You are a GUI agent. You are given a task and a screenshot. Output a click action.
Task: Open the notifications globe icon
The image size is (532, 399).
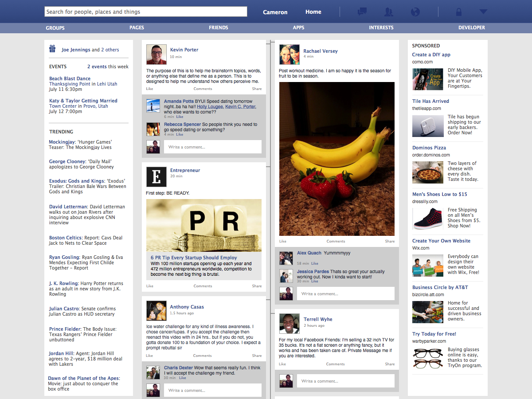(x=415, y=12)
